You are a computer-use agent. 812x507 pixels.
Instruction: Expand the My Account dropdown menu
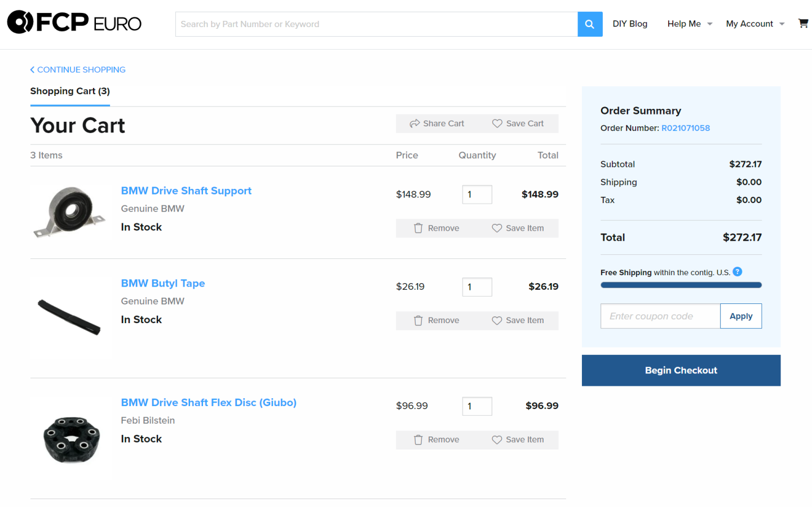(755, 24)
